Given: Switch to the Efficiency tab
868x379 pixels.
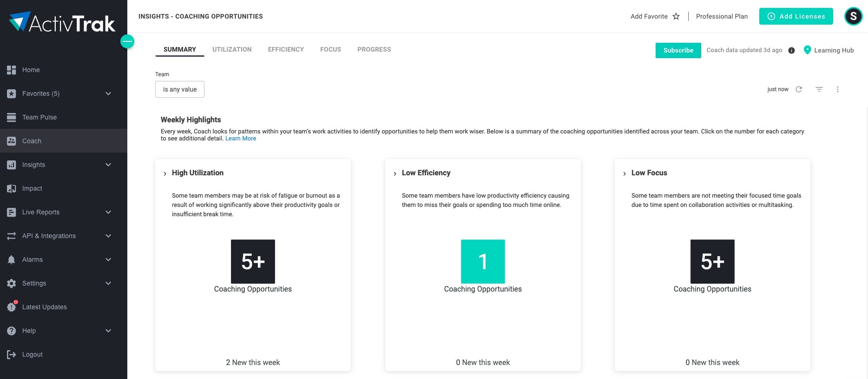Looking at the screenshot, I should tap(286, 49).
